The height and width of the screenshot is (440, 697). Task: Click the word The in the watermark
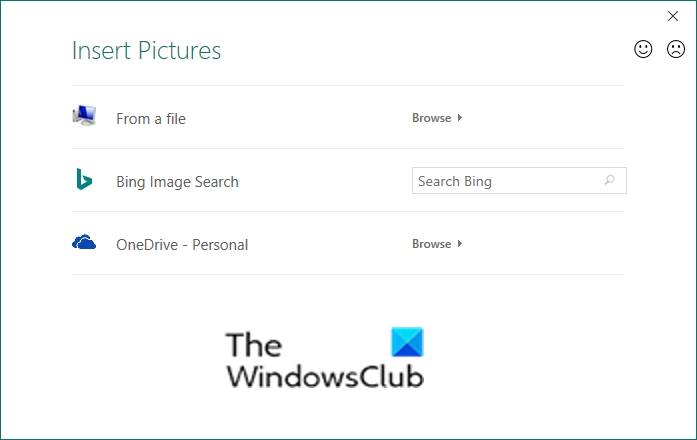tap(252, 345)
